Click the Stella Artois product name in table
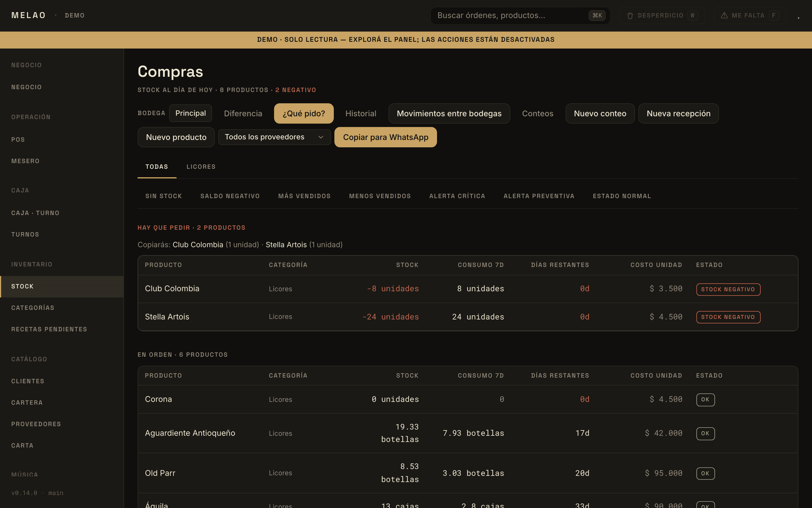This screenshot has width=812, height=508. [x=167, y=317]
